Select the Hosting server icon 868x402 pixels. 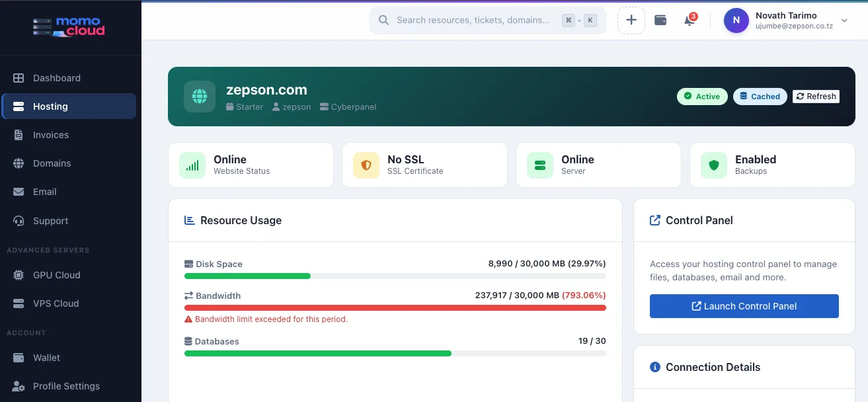[x=19, y=106]
